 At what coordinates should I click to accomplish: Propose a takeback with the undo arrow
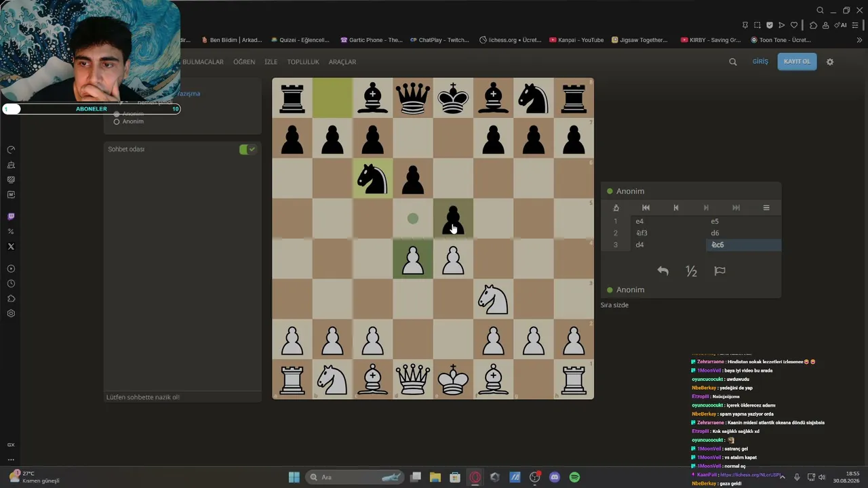663,271
